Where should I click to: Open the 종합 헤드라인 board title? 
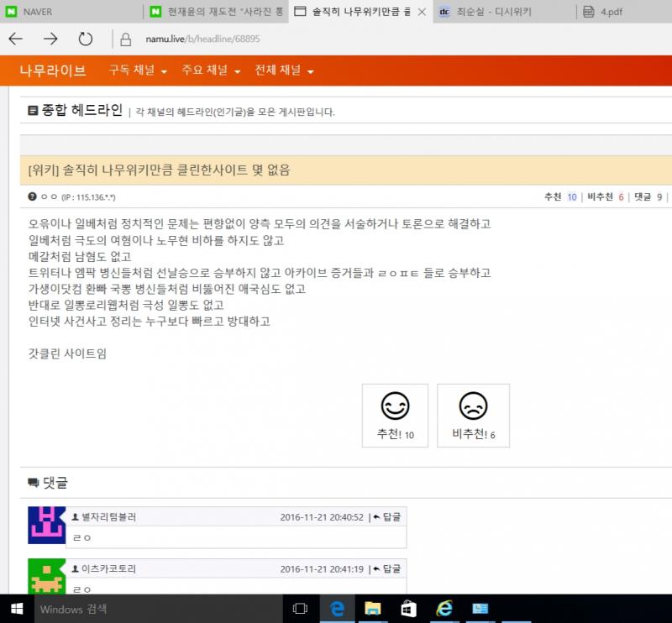tap(81, 110)
